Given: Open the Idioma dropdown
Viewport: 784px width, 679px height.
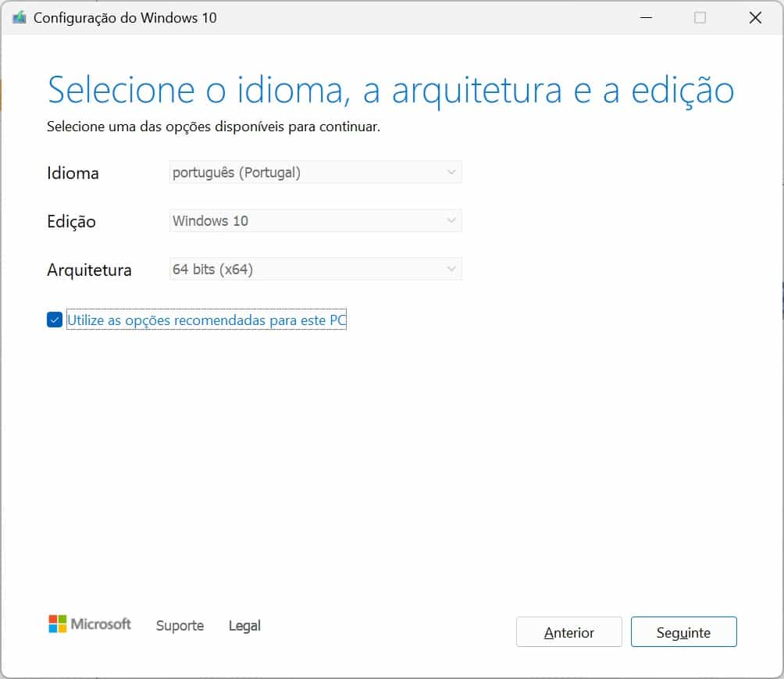Looking at the screenshot, I should tap(315, 172).
